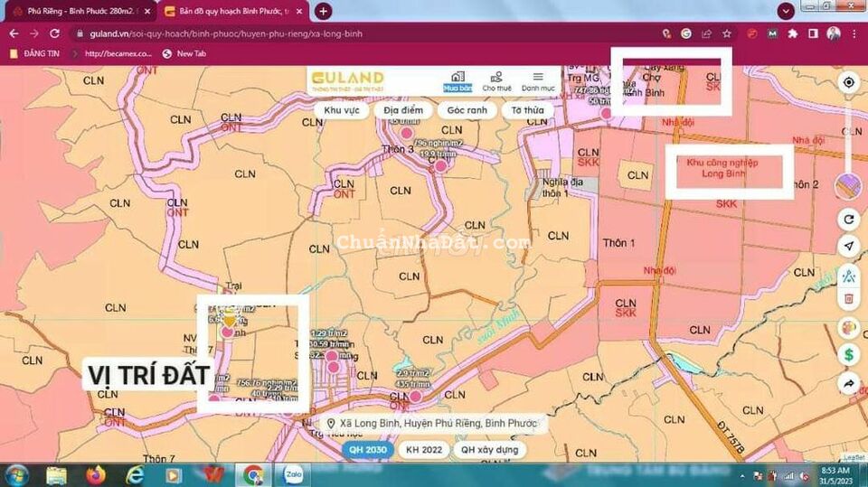The width and height of the screenshot is (868, 487).
Task: Open File Explorer from the taskbar
Action: 56,475
